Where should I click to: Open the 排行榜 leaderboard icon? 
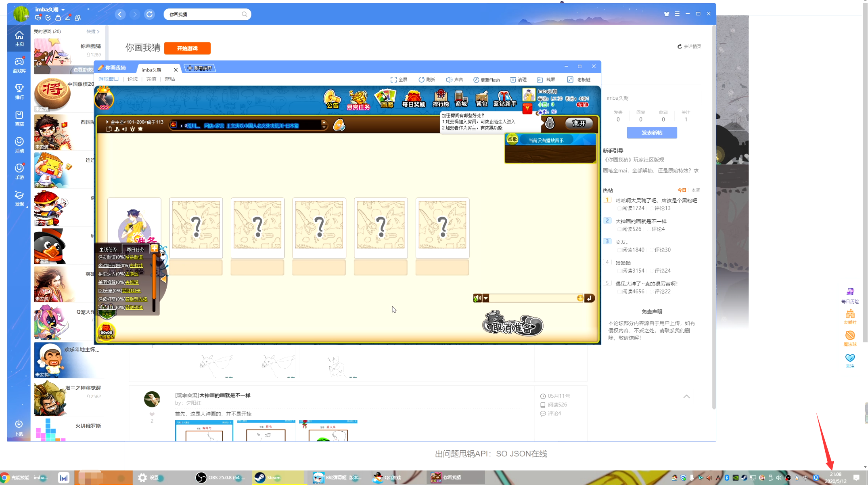tap(440, 99)
